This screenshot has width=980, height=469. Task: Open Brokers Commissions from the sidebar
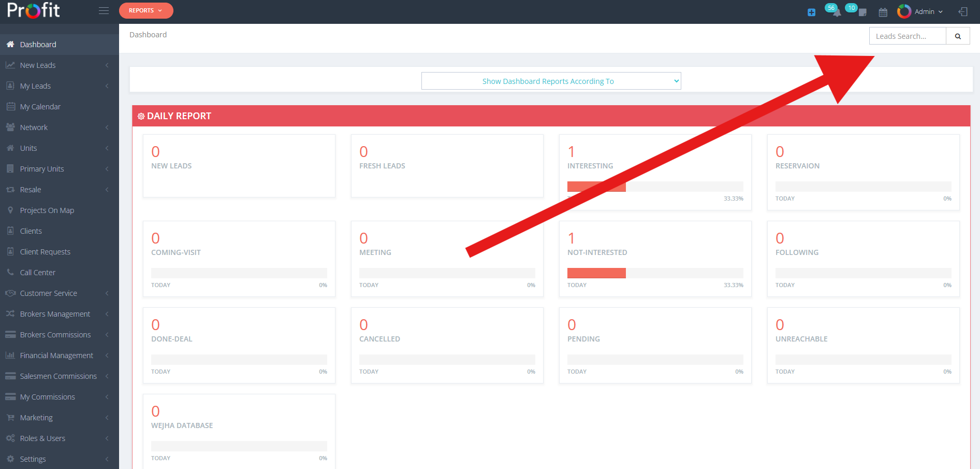[x=56, y=334]
